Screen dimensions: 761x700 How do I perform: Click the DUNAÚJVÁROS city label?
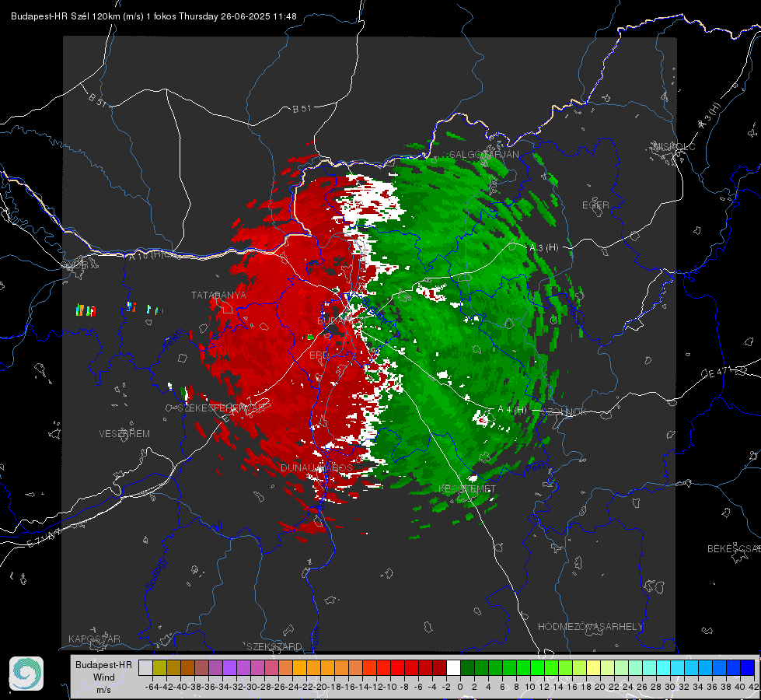(316, 467)
